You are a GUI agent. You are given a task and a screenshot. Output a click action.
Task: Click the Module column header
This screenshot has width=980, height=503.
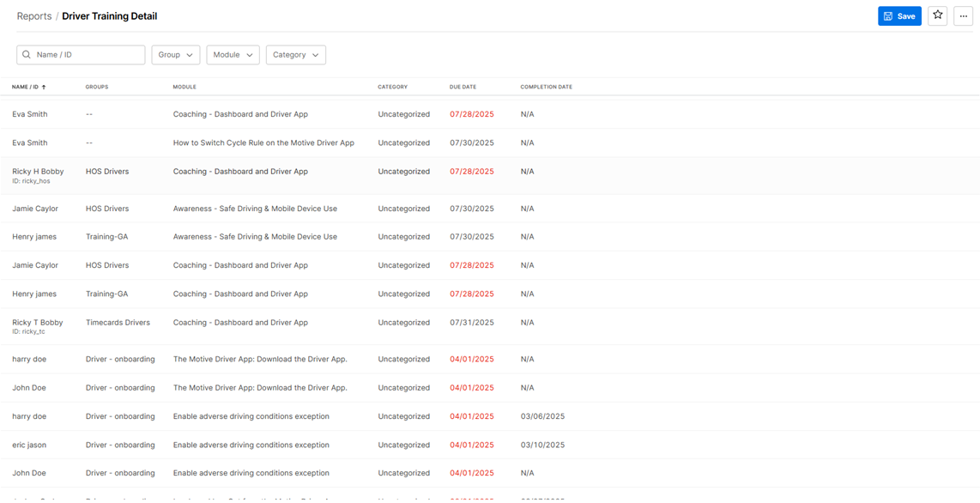[185, 87]
